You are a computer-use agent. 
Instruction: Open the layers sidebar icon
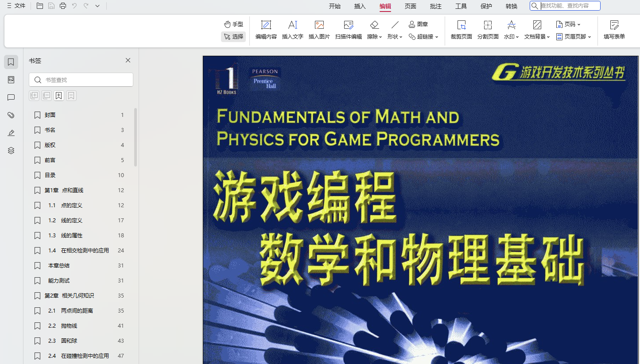tap(11, 151)
